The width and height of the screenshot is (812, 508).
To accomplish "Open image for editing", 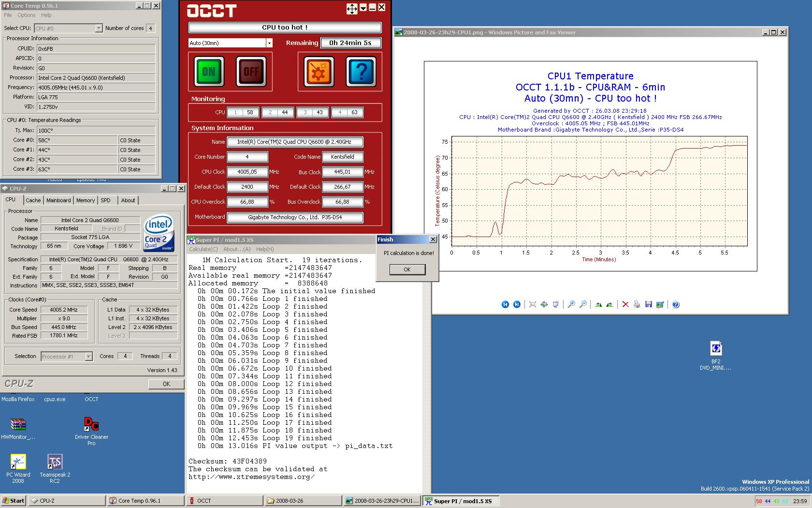I will click(x=660, y=304).
